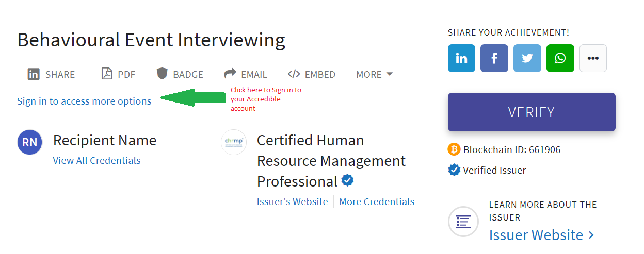Open the BADGE option

[180, 74]
